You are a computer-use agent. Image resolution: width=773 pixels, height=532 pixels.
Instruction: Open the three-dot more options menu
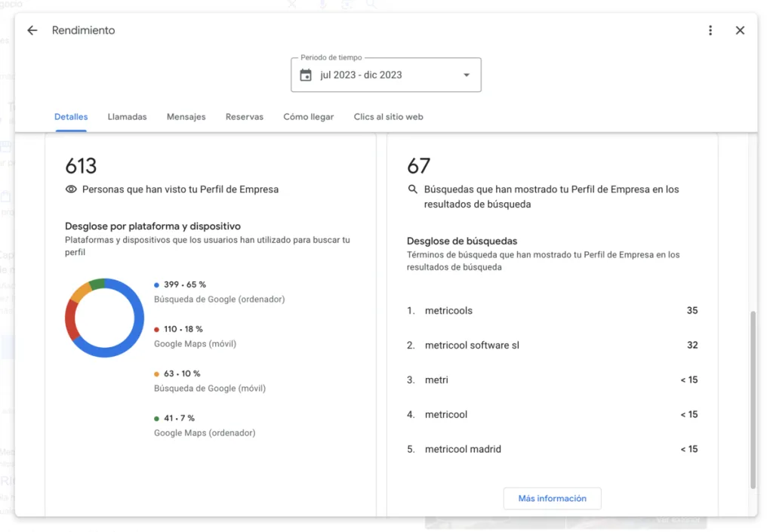coord(710,30)
